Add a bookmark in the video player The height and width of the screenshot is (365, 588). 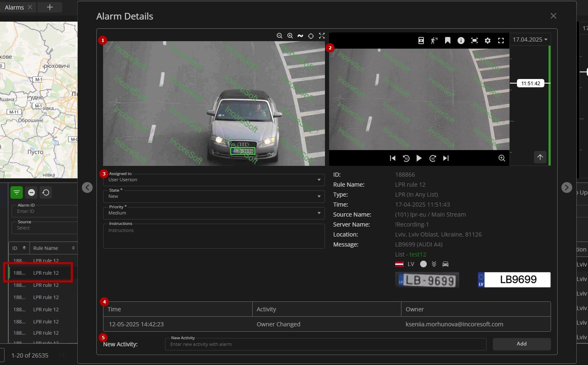pyautogui.click(x=448, y=40)
